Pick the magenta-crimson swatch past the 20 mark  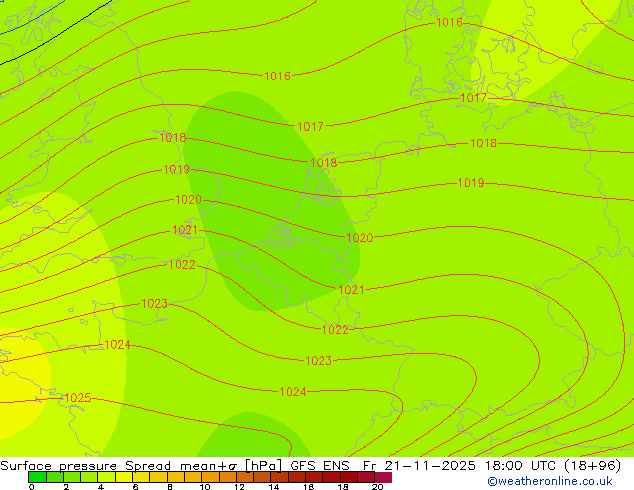click(x=383, y=477)
